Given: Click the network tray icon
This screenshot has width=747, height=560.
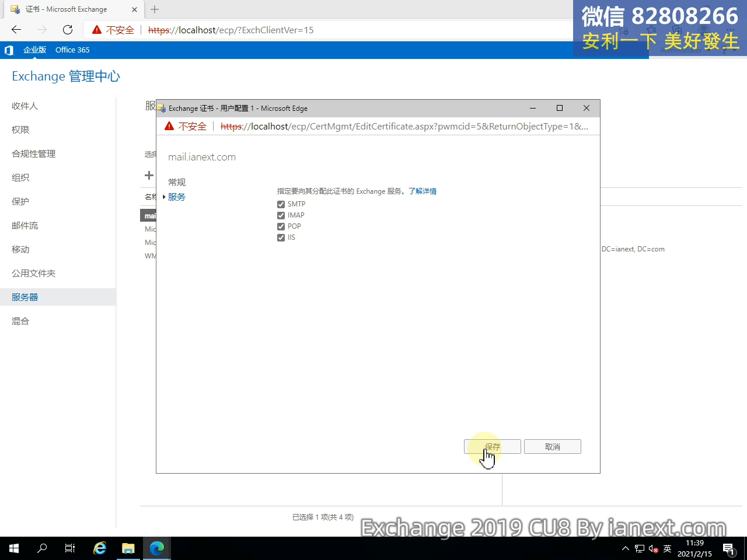Looking at the screenshot, I should coord(640,548).
